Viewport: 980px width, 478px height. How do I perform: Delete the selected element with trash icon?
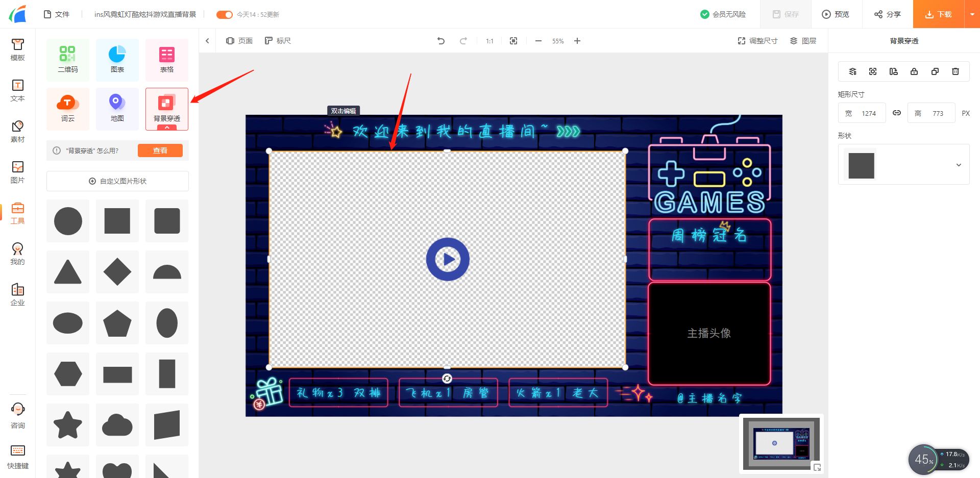(x=955, y=71)
